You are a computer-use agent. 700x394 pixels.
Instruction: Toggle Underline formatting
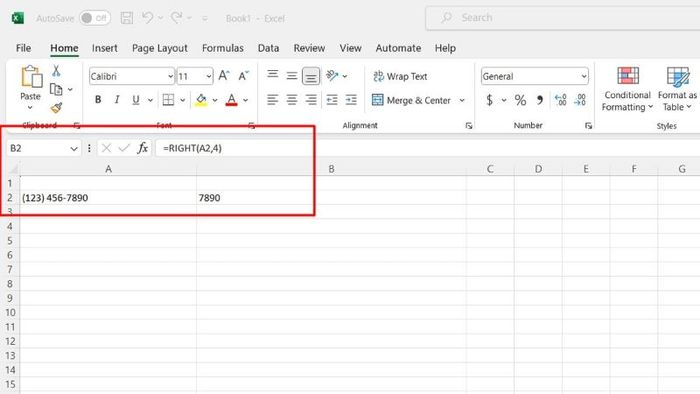(136, 100)
